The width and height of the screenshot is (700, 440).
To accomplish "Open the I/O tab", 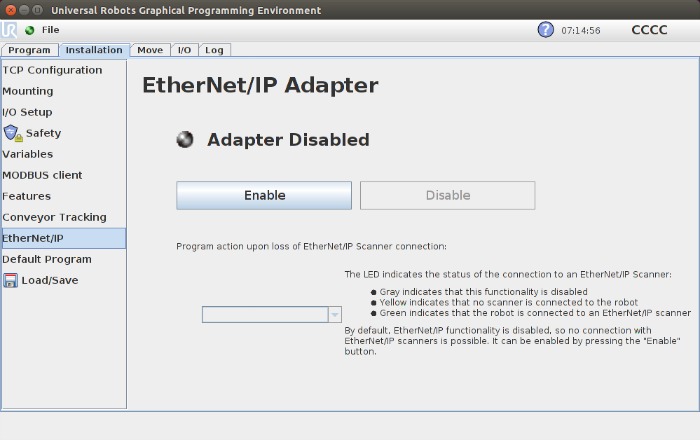I will 184,50.
